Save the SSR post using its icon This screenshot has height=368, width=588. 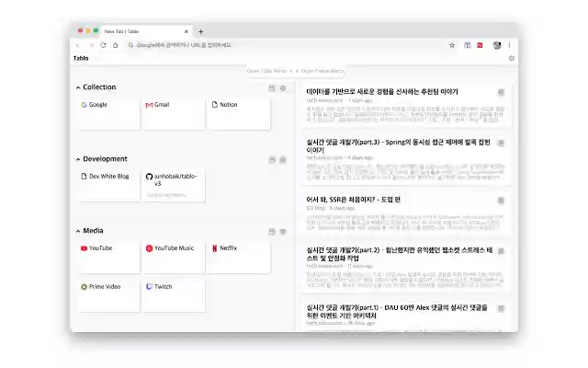pos(501,201)
